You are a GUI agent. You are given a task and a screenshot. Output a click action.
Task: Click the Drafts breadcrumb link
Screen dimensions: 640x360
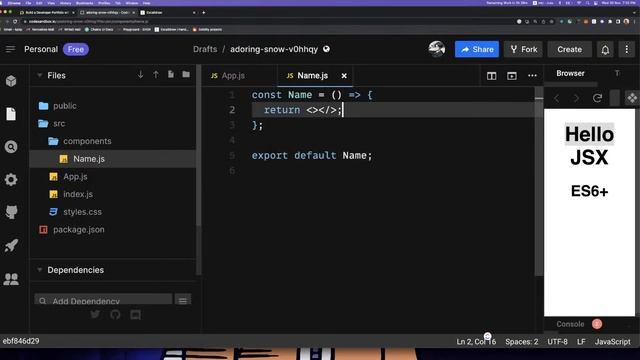[205, 49]
